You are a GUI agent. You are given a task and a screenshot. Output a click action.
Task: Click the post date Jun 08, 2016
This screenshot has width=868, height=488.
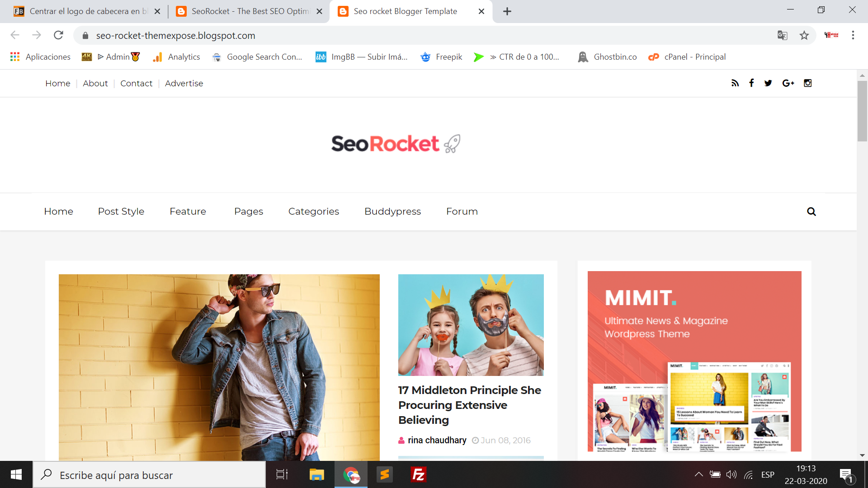(505, 440)
